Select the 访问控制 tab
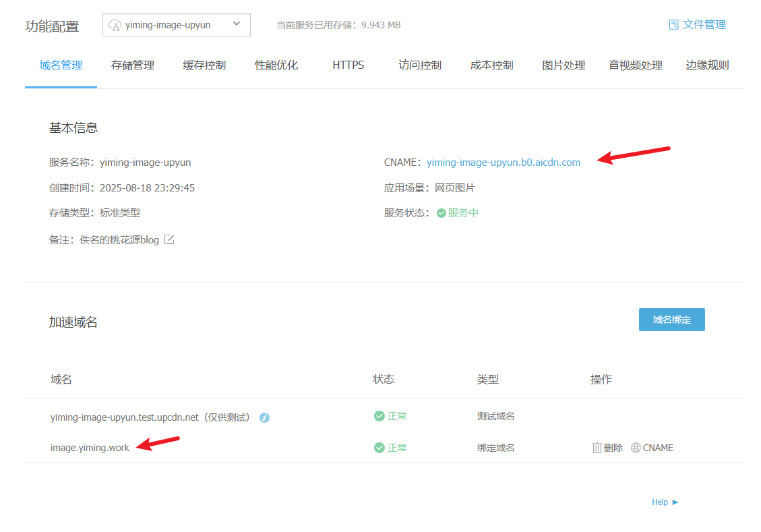 point(420,65)
